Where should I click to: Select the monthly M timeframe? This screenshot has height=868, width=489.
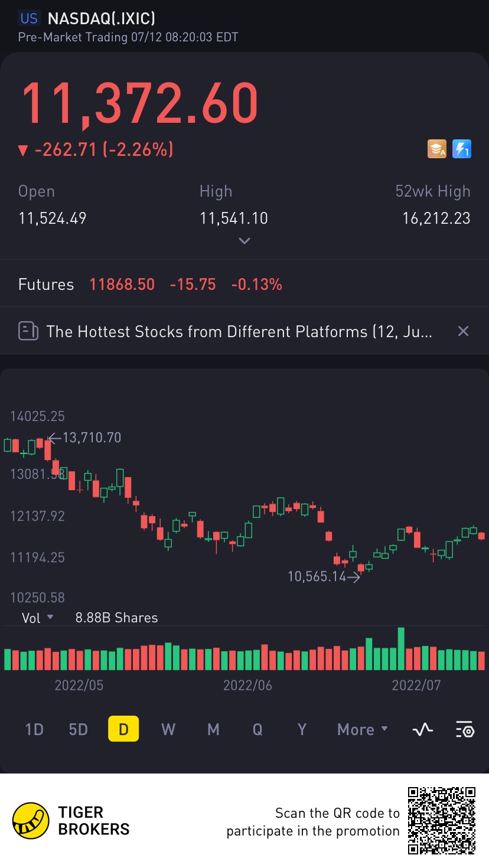pyautogui.click(x=213, y=730)
